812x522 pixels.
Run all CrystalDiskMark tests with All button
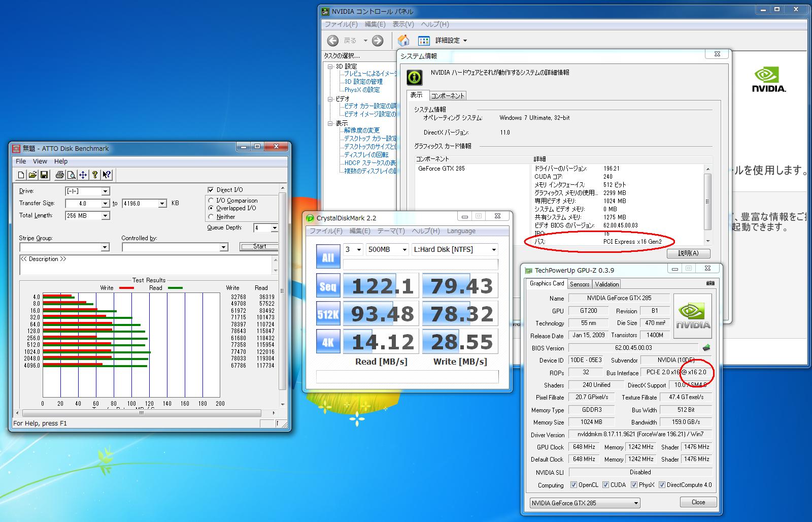(x=328, y=257)
